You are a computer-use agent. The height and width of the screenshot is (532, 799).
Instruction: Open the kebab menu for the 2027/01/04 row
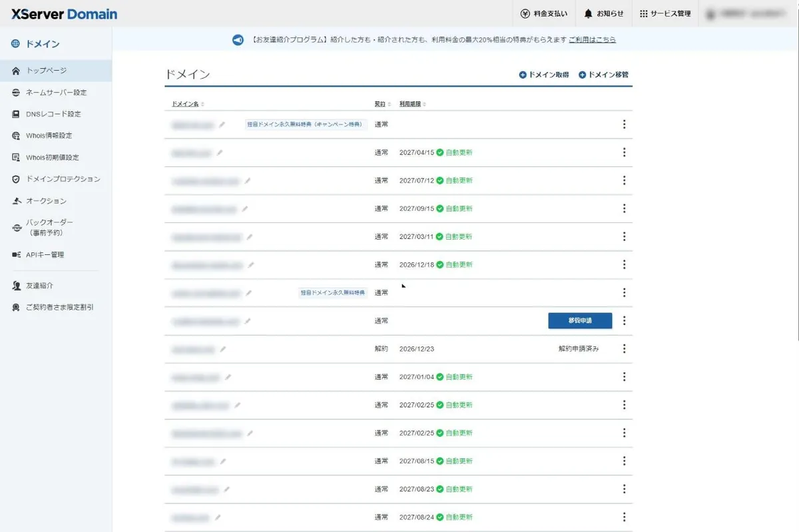coord(624,377)
